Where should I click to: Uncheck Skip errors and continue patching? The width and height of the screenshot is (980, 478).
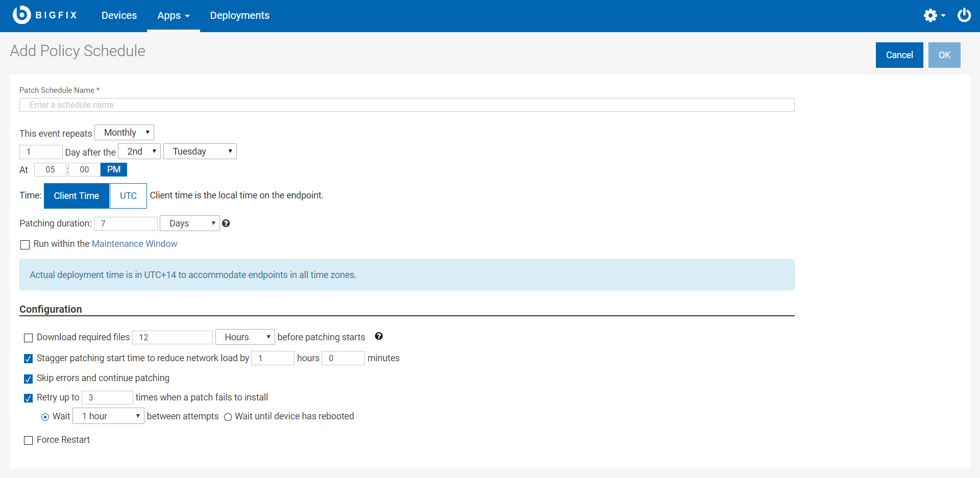29,379
